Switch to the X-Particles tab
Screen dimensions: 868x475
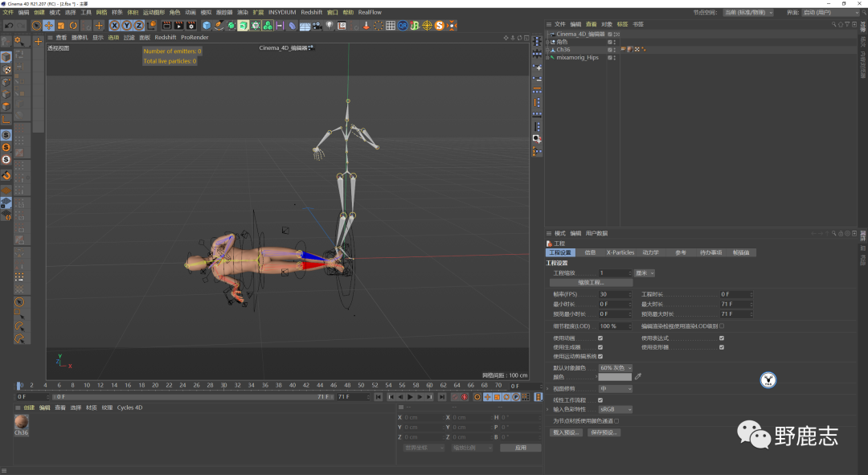[620, 252]
